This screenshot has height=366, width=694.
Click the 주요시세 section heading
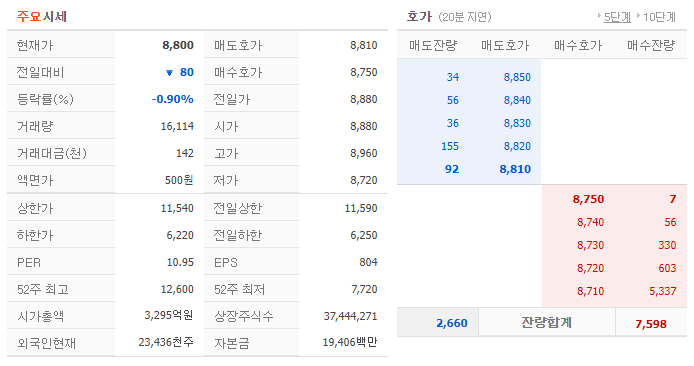[x=42, y=17]
